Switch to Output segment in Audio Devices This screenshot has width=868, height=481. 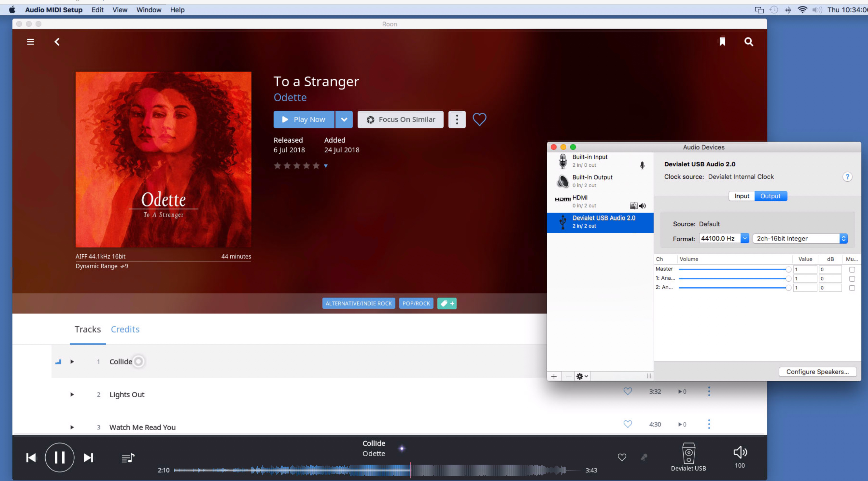coord(770,196)
